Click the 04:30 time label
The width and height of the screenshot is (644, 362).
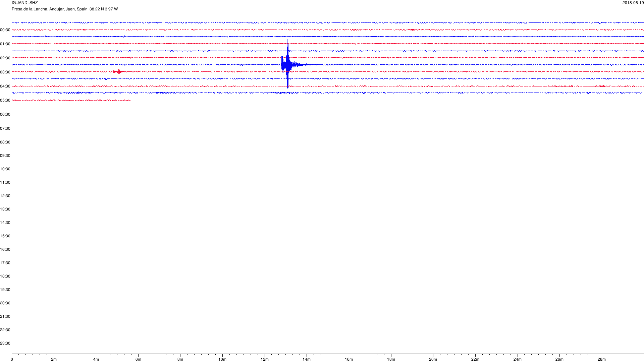[x=5, y=86]
